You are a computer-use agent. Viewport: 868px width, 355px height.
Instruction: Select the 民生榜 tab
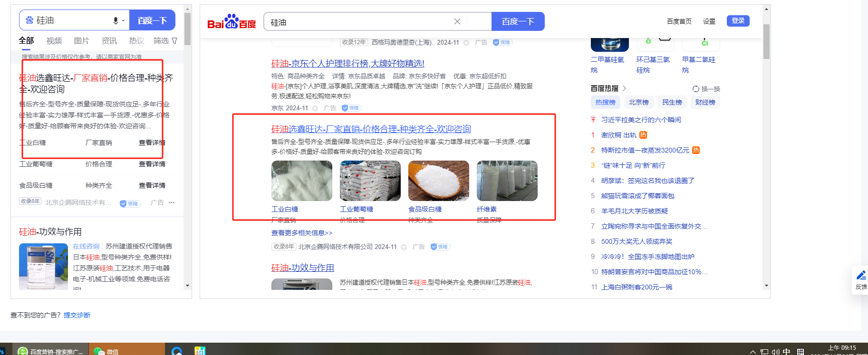click(x=672, y=102)
